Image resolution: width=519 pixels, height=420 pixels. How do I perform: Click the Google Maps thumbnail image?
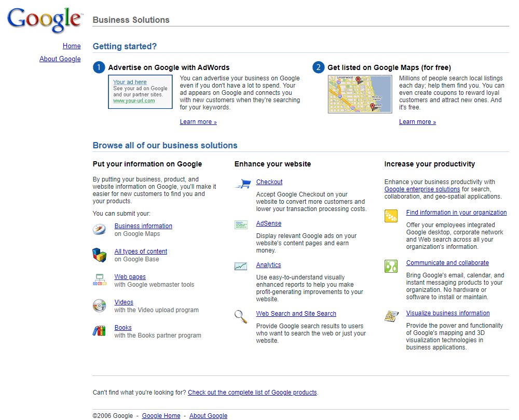360,94
